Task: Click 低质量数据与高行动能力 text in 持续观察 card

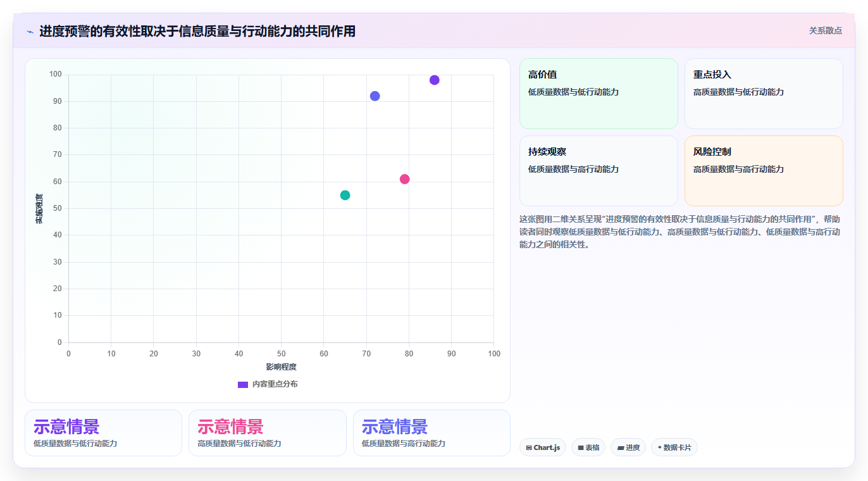Action: (573, 169)
